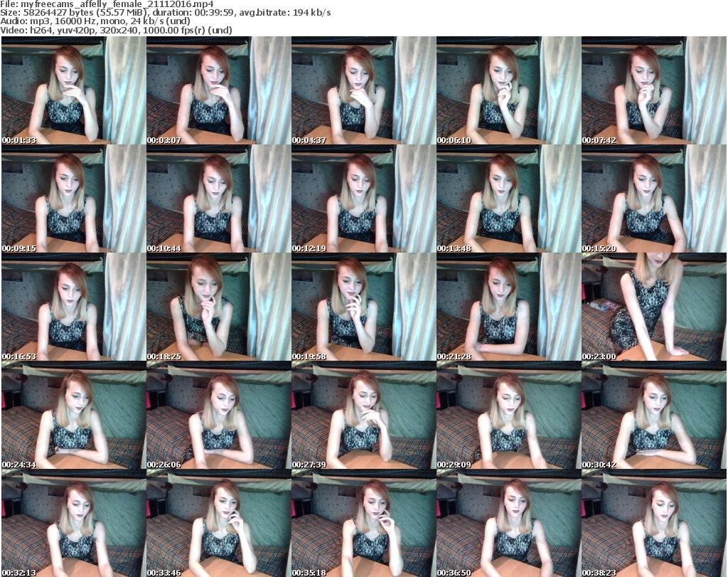The width and height of the screenshot is (728, 577).
Task: Pick the frame marked 00:18:25
Action: (219, 307)
